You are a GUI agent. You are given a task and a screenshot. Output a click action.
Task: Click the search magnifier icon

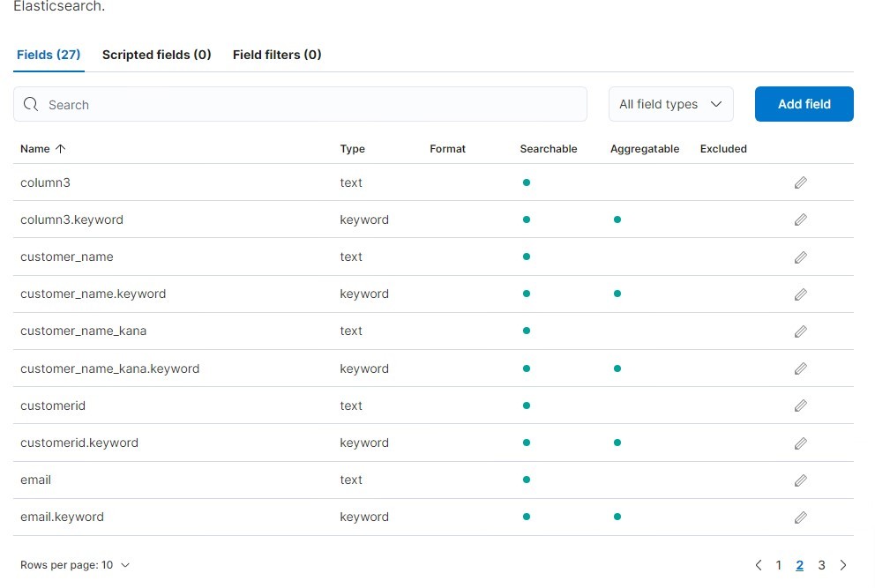pyautogui.click(x=31, y=104)
